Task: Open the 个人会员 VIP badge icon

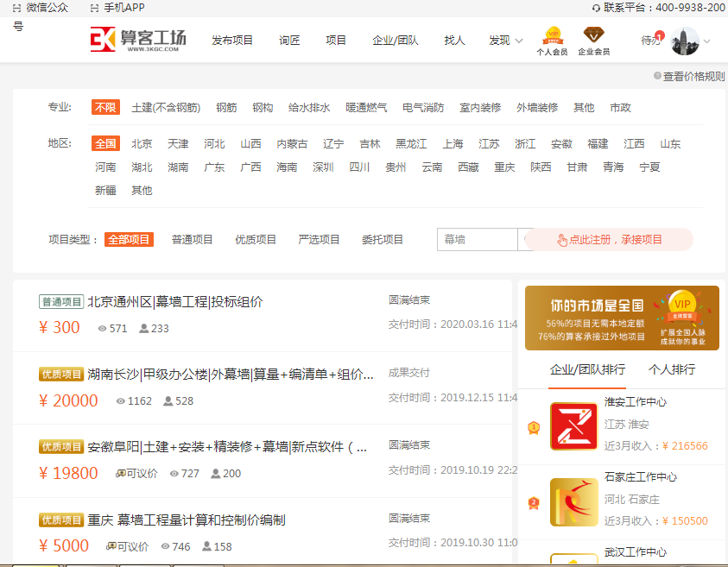Action: click(552, 36)
